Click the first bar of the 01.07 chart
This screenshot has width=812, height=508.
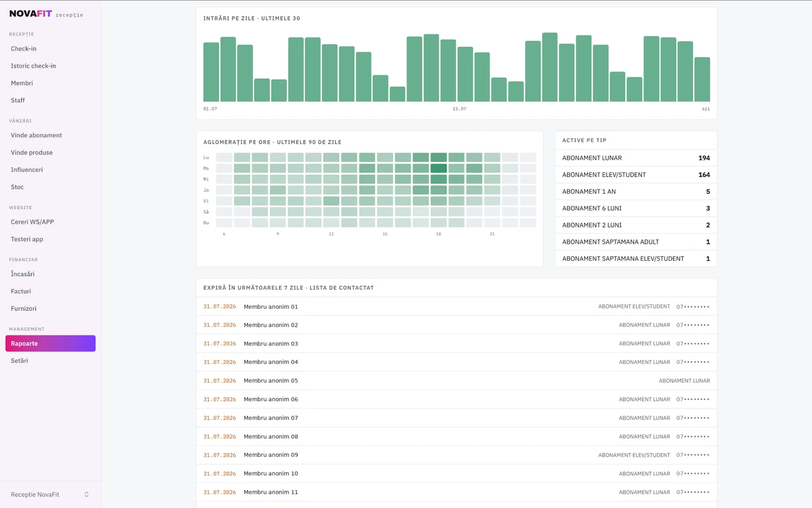pos(211,72)
